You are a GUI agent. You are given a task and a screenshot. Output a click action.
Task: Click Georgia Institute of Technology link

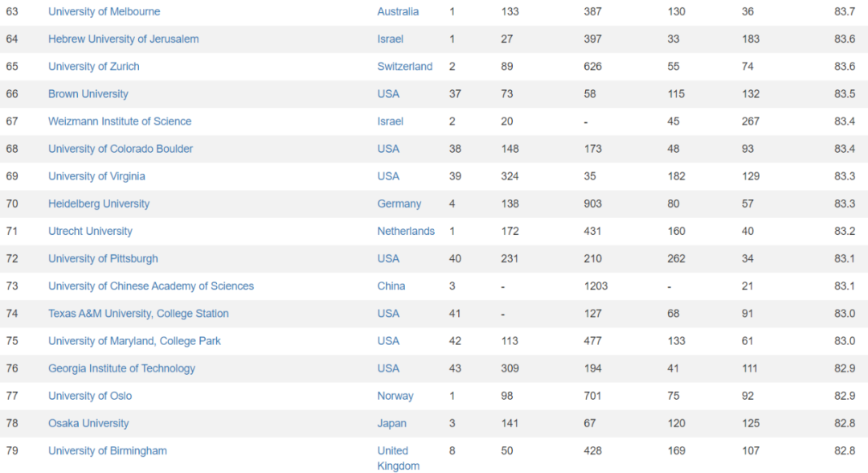point(122,368)
